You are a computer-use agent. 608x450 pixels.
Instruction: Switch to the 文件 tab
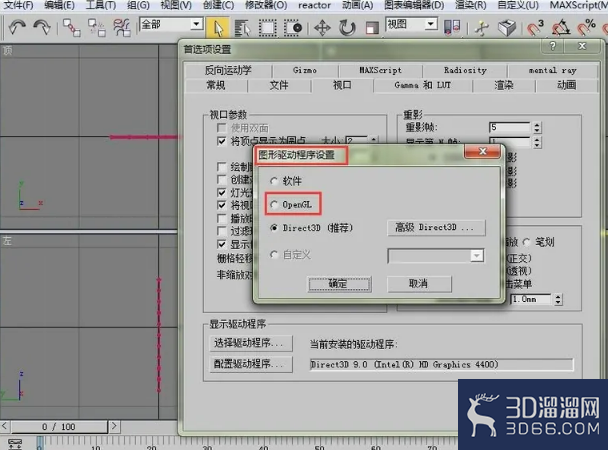point(279,85)
